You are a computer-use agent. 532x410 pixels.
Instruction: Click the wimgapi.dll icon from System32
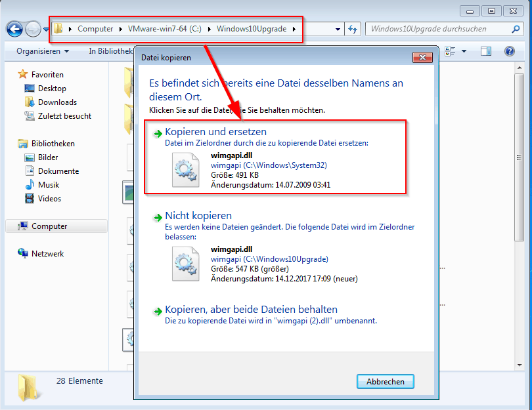[x=186, y=170]
